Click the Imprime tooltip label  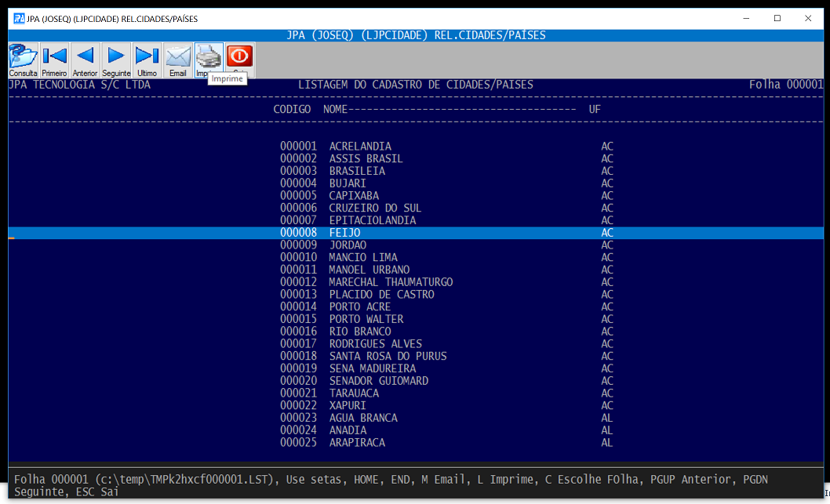point(227,78)
